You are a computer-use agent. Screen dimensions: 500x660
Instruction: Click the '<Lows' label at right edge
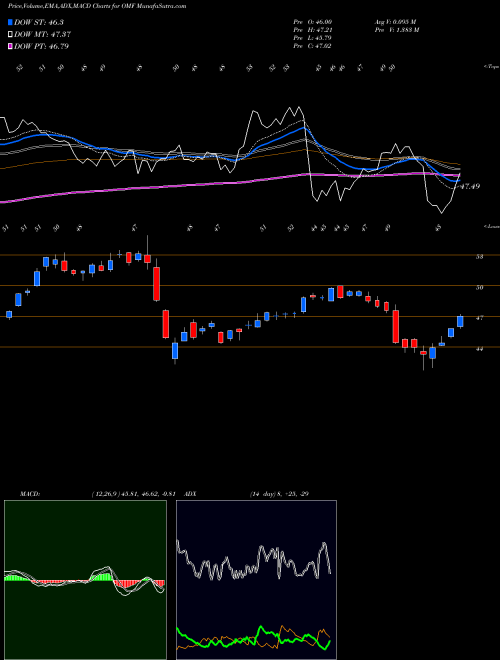pos(492,226)
